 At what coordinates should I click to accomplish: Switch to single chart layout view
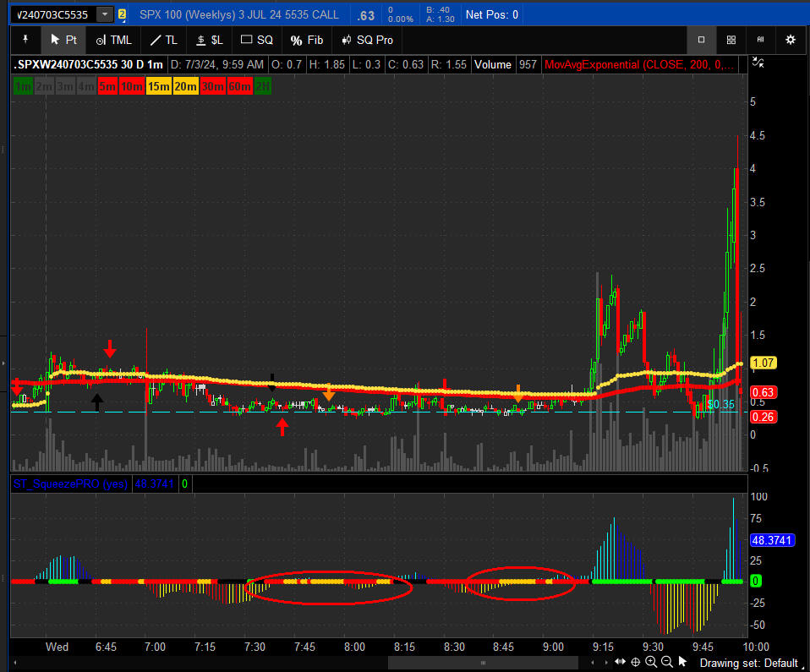click(x=701, y=40)
